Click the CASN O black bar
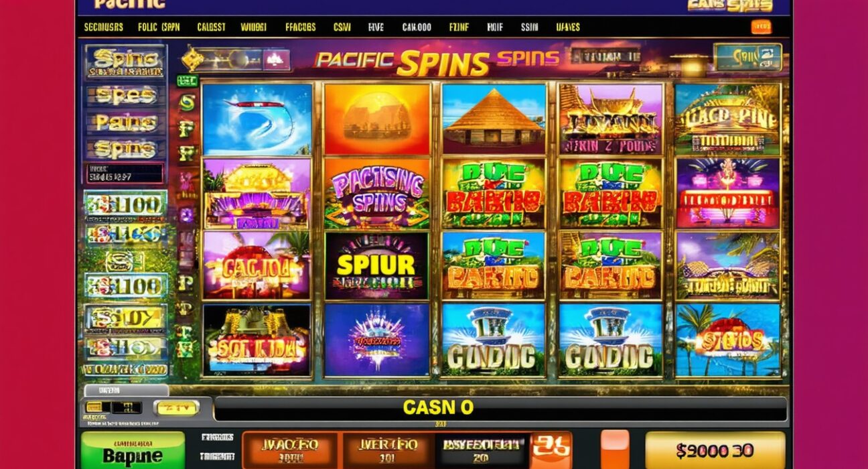The width and height of the screenshot is (868, 469). pyautogui.click(x=500, y=408)
